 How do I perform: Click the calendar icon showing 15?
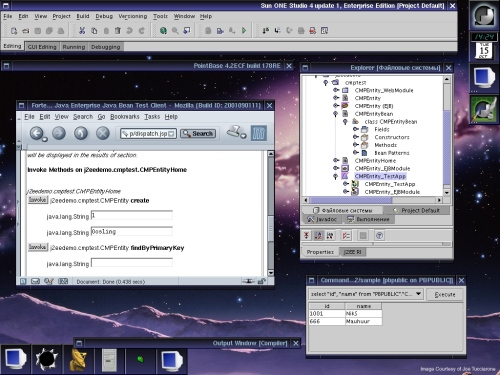tap(484, 51)
